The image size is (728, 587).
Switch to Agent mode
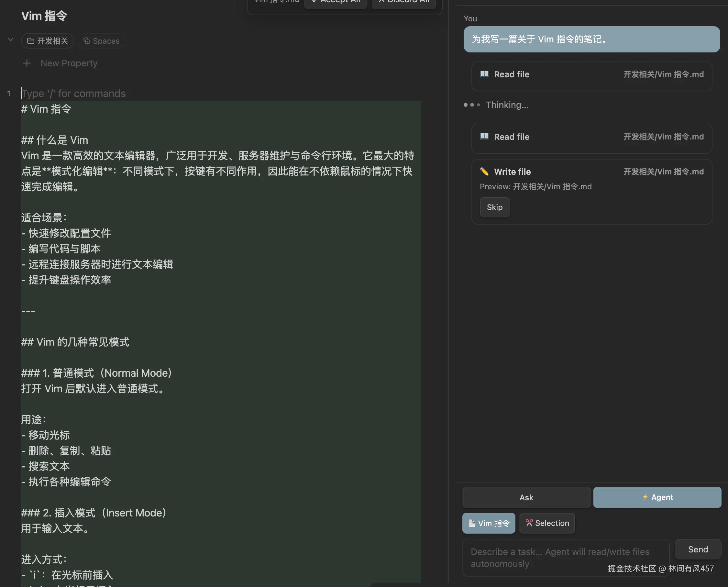[657, 497]
